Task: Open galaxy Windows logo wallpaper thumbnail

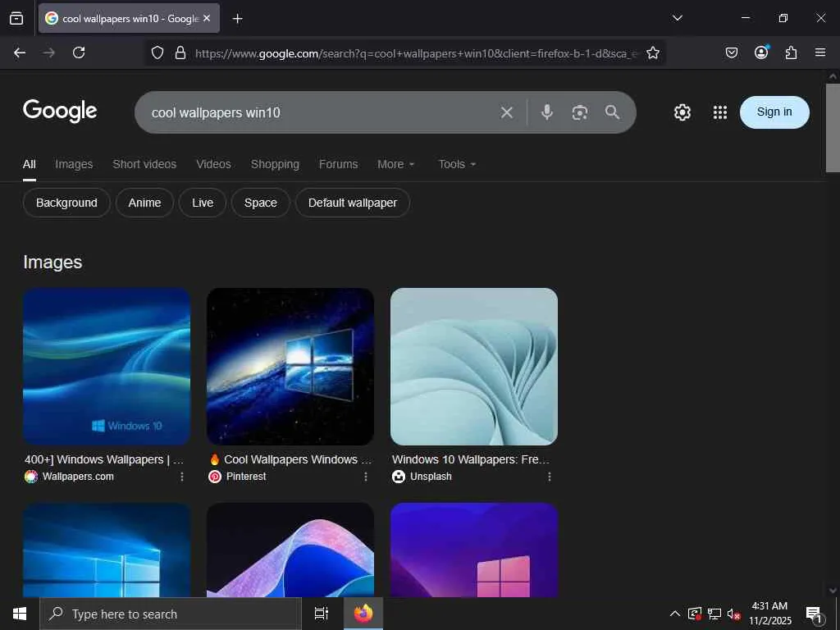Action: pyautogui.click(x=290, y=367)
